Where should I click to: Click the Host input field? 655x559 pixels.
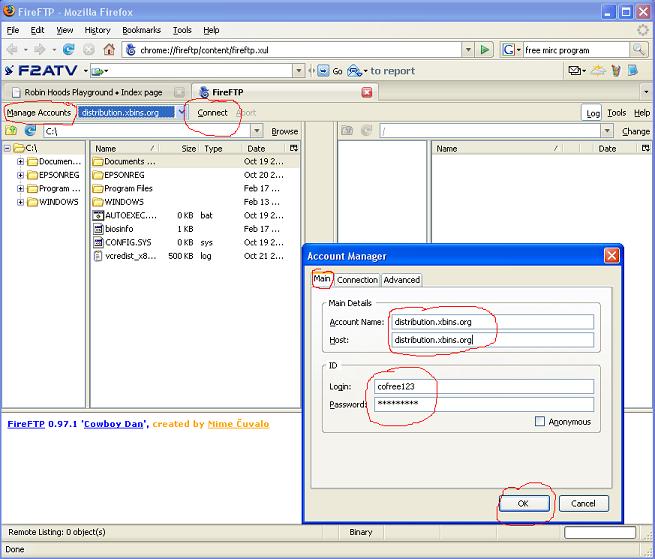pos(492,340)
